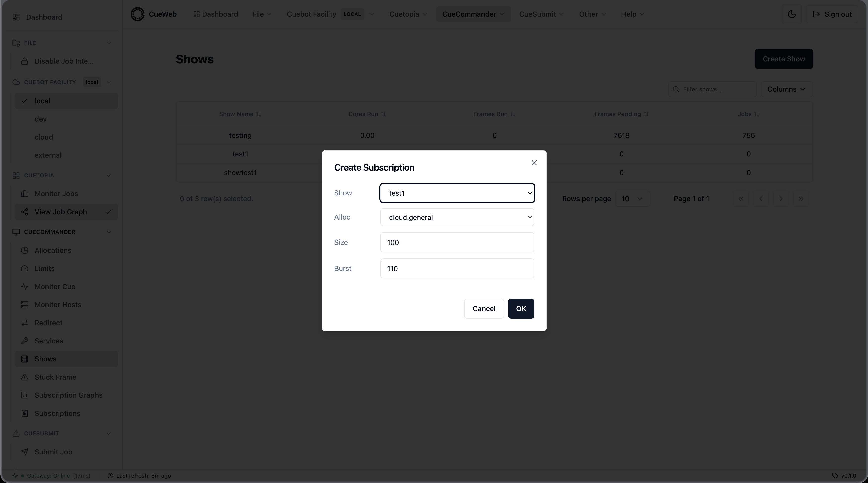Click the v0.1.0 version tag

click(844, 476)
